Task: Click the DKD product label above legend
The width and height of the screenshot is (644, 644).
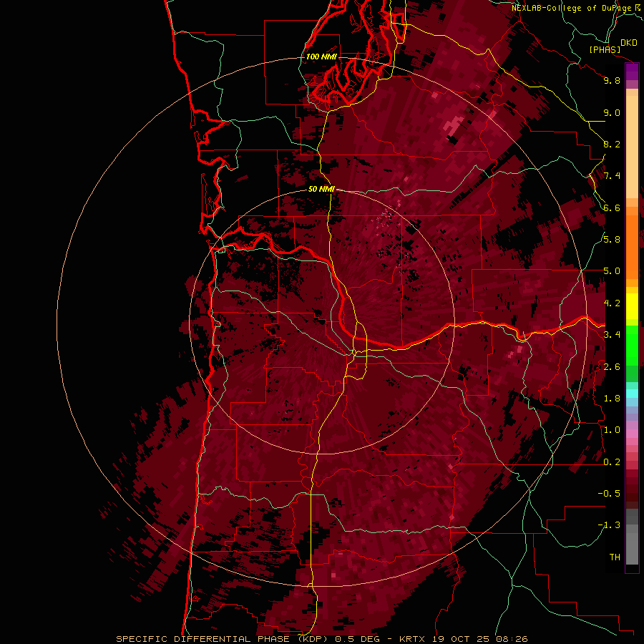Action: pyautogui.click(x=629, y=43)
